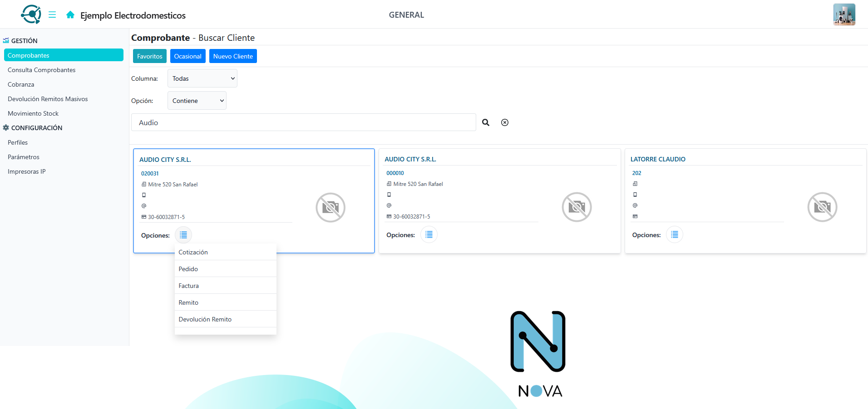Open Consulta Comprobantes in the sidebar
This screenshot has width=868, height=409.
click(42, 70)
